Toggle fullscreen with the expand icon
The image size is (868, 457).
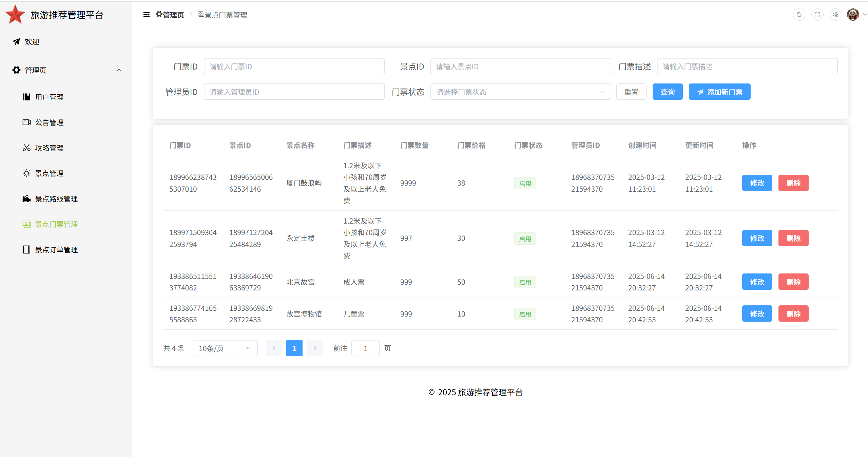(x=817, y=15)
